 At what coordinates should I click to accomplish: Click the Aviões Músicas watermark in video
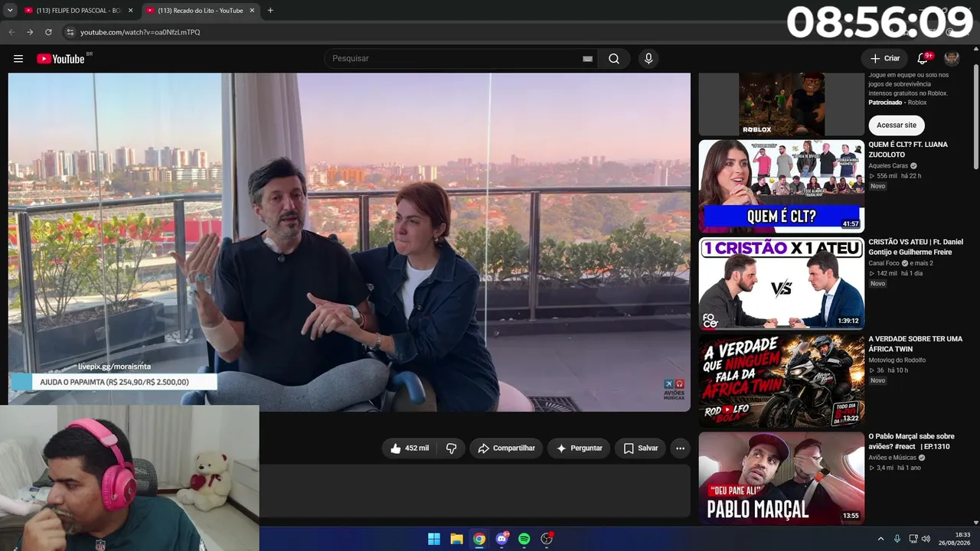pos(675,389)
